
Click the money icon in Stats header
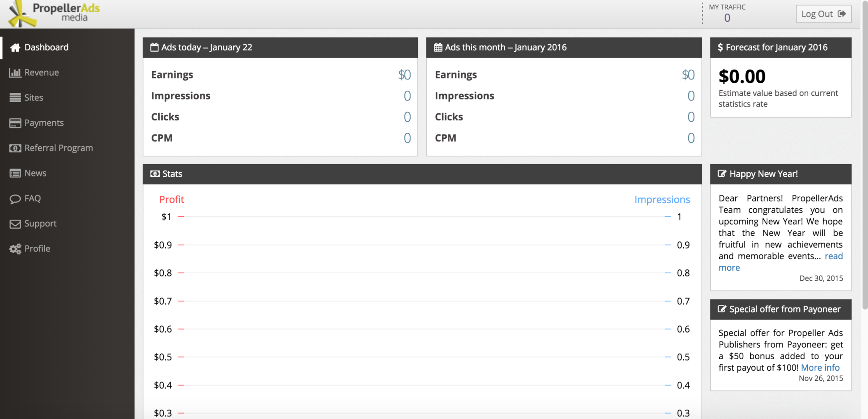point(155,174)
